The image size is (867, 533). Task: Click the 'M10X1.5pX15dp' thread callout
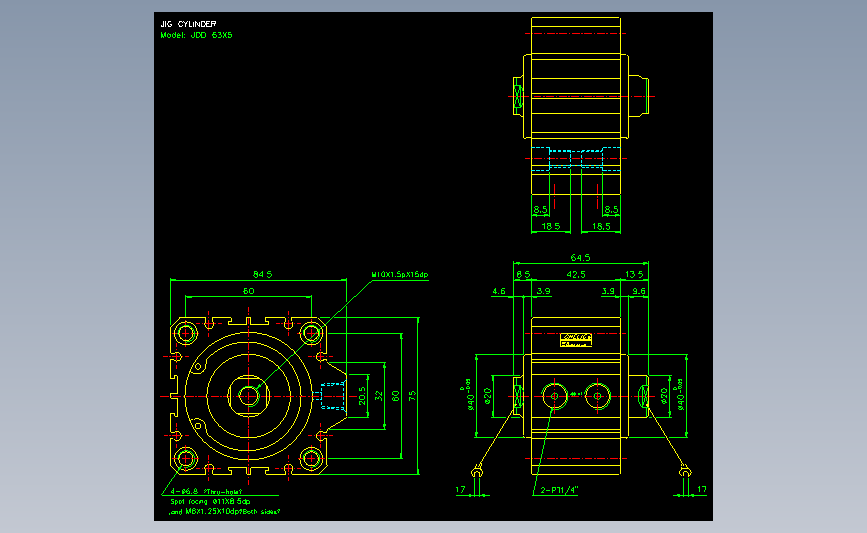[400, 274]
